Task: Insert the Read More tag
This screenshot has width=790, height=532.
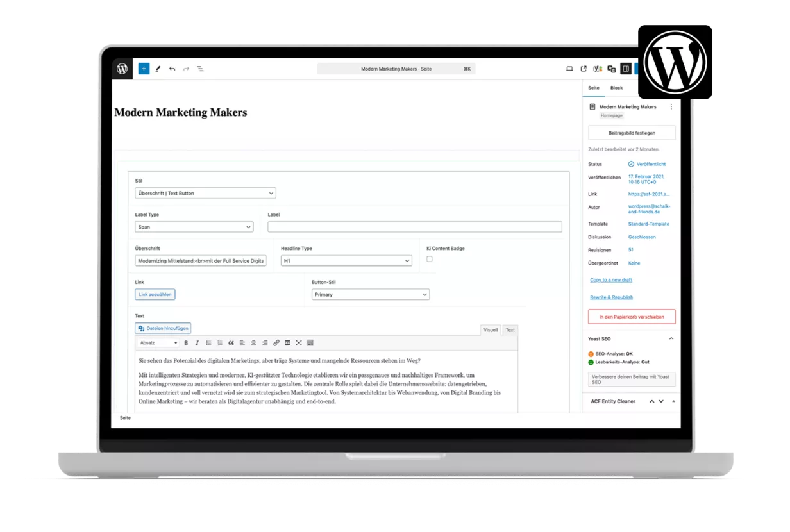Action: point(287,343)
